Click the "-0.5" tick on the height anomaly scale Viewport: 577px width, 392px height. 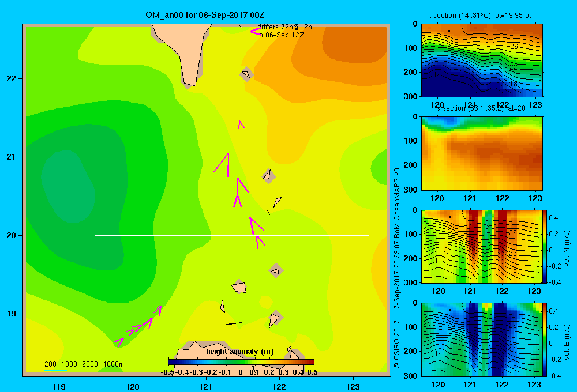coord(167,372)
